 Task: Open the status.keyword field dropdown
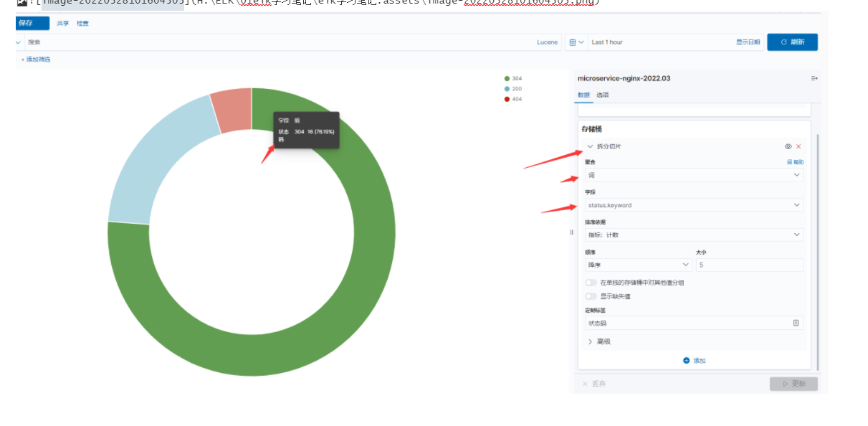[694, 205]
